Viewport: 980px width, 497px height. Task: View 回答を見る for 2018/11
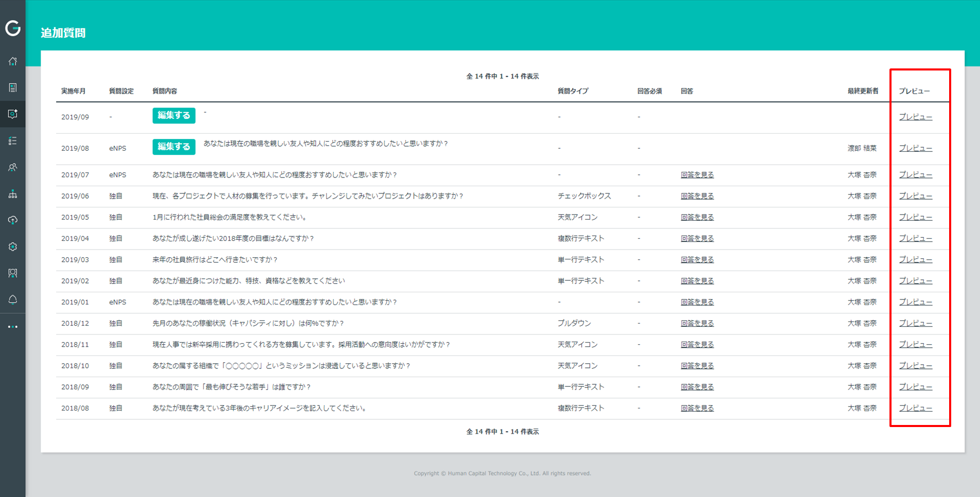pos(697,345)
